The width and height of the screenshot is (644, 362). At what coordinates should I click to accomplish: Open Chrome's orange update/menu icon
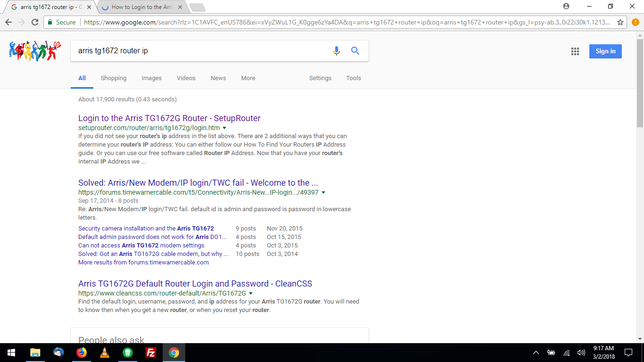pyautogui.click(x=635, y=22)
